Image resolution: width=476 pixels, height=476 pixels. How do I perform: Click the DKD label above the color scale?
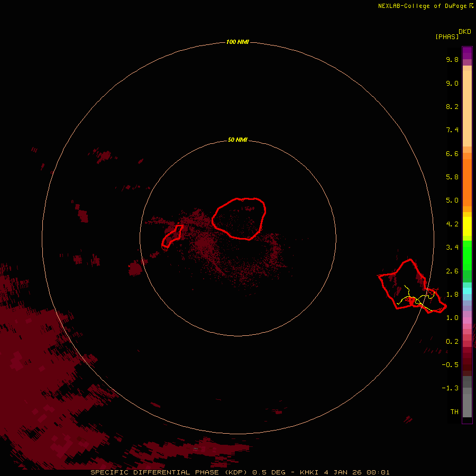pos(465,31)
